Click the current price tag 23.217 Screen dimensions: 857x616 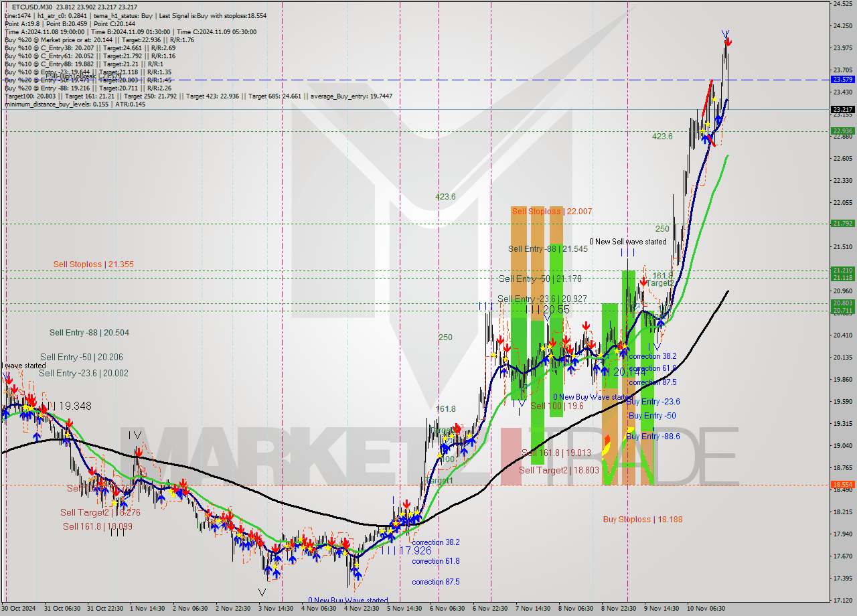point(842,109)
